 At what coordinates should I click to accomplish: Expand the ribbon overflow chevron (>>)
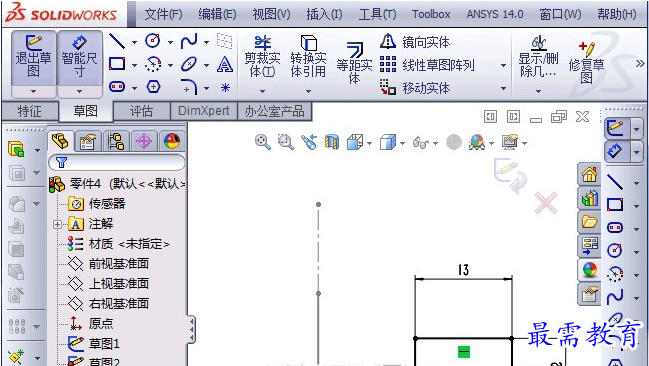[640, 63]
